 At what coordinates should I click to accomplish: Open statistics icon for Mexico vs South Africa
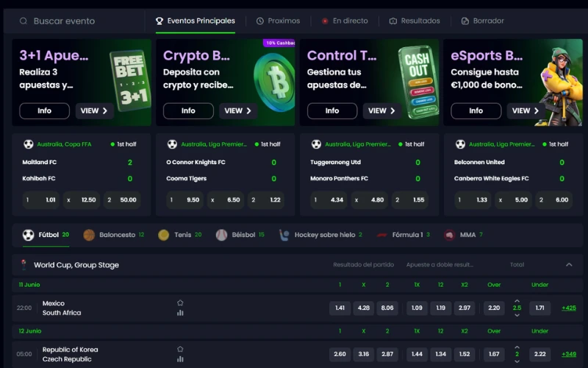pos(180,312)
